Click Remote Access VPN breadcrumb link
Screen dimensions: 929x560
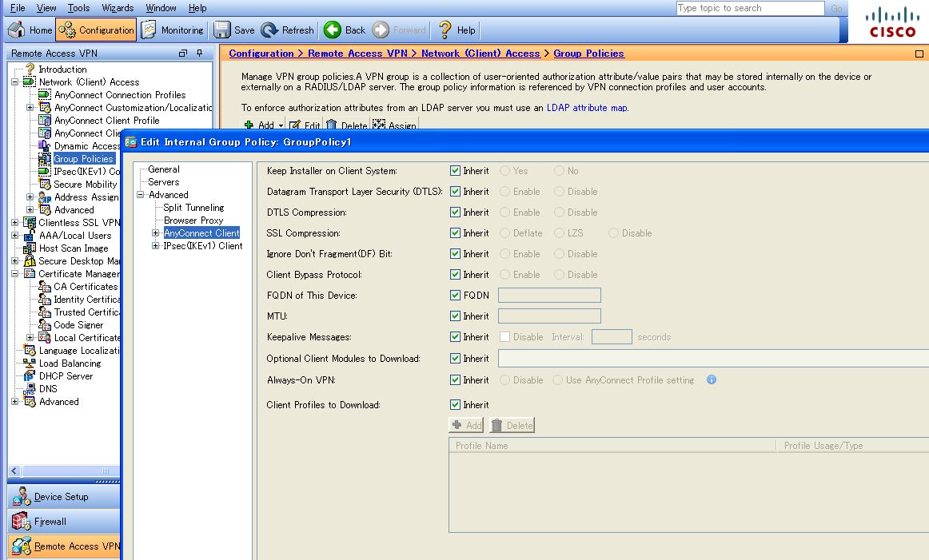pyautogui.click(x=357, y=54)
